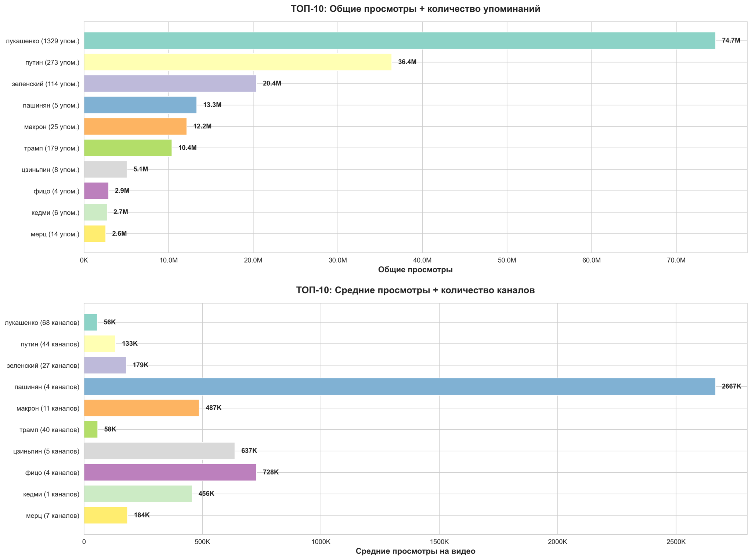
Task: Click 'Средние просмотры на видео' axis label
Action: tap(415, 551)
